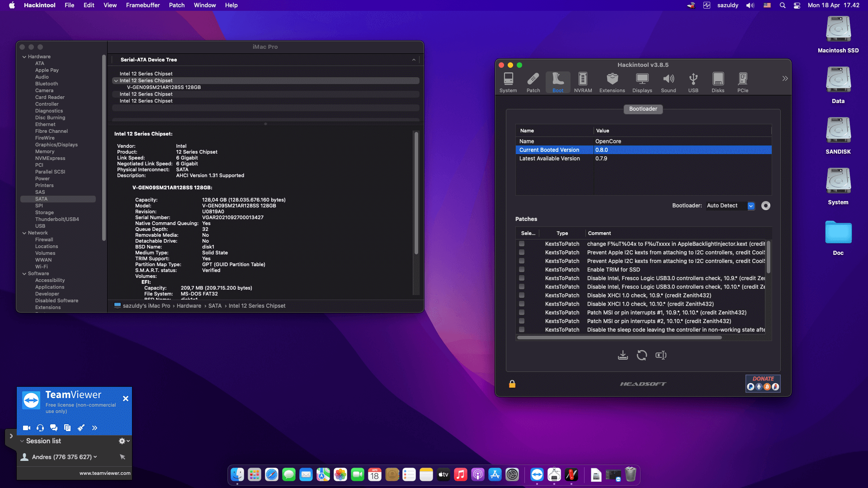The image size is (868, 488).
Task: Collapse the Hardware section in sidebar
Action: click(24, 57)
